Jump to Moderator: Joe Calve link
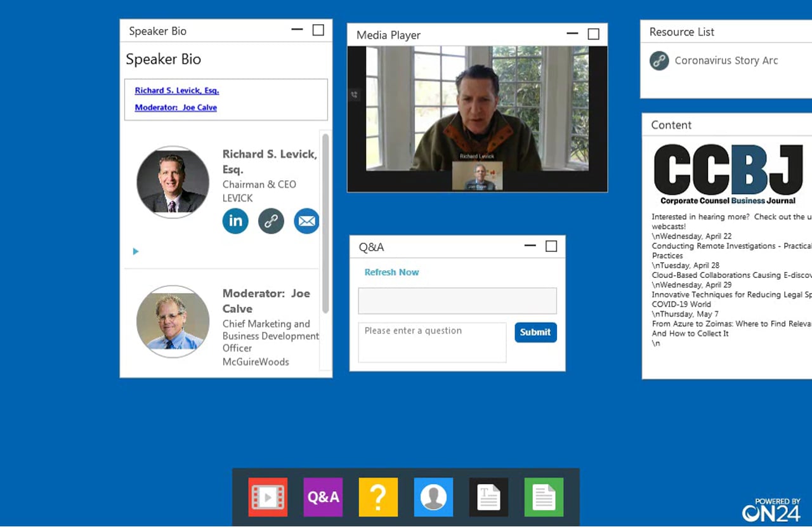Viewport: 812px width, 528px height. click(x=176, y=108)
